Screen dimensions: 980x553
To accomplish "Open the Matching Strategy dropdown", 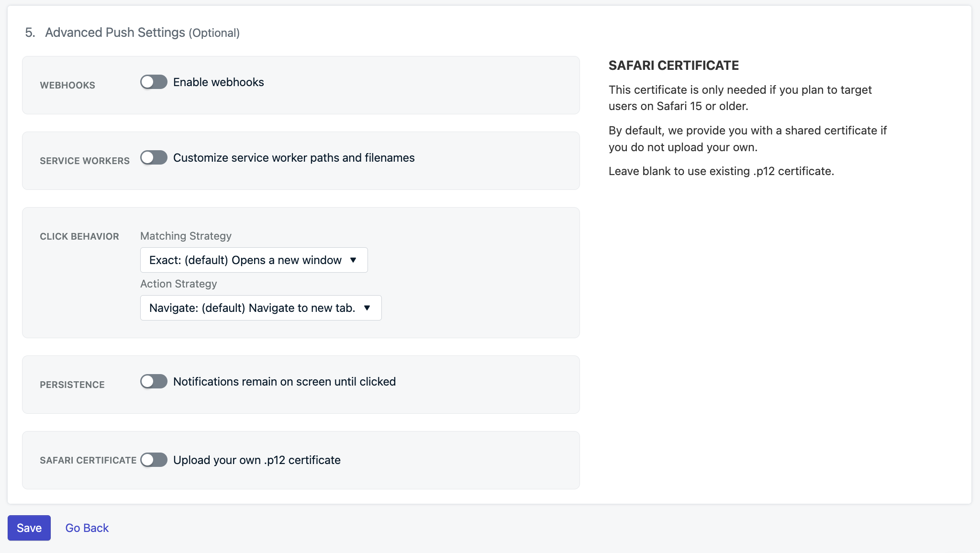I will click(x=254, y=260).
